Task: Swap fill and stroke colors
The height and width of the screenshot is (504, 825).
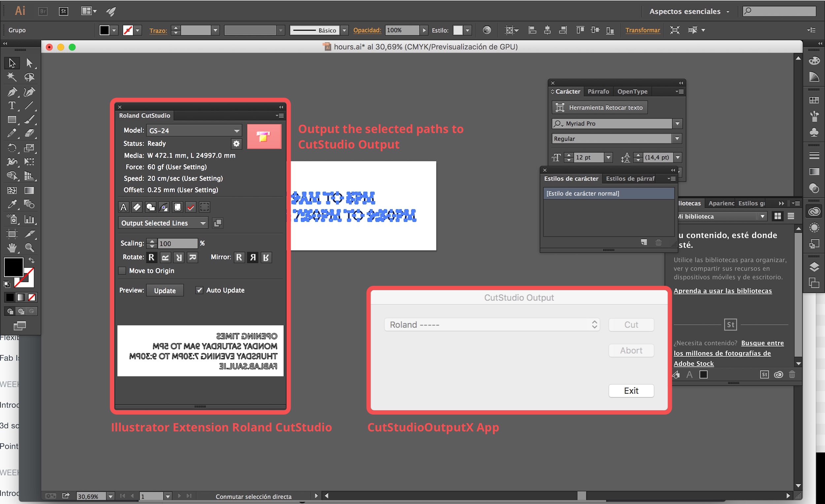Action: (31, 260)
